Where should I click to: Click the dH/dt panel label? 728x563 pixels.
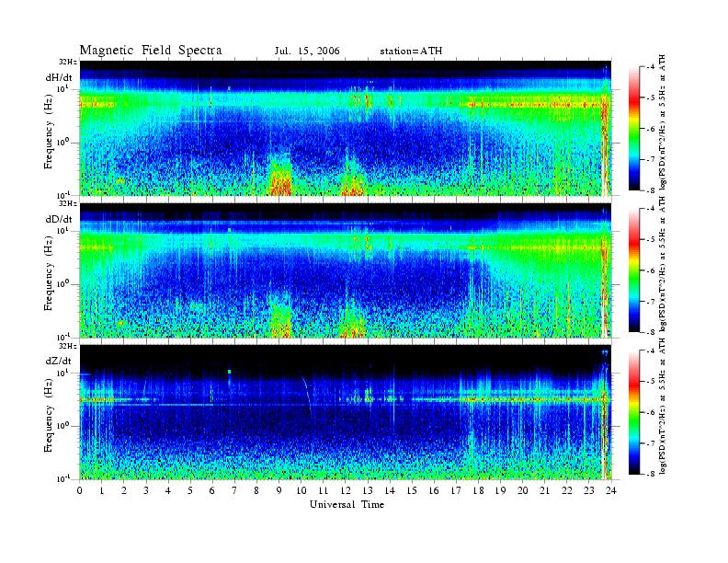click(x=59, y=77)
